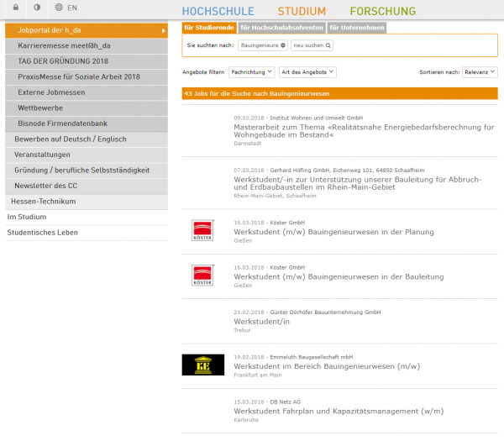The width and height of the screenshot is (504, 441).
Task: Click the globe language icon
Action: [x=59, y=8]
